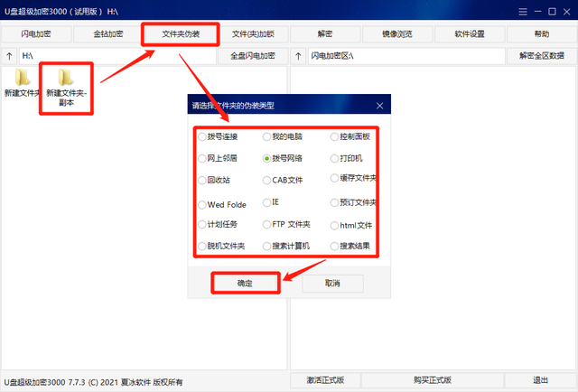Select the 搜索结果 radio button

point(334,246)
